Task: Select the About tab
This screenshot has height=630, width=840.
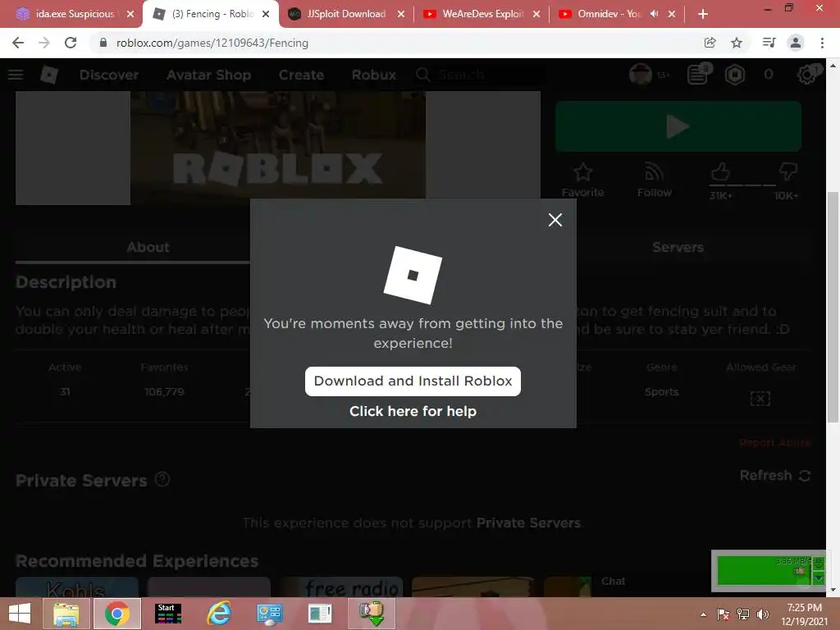Action: pyautogui.click(x=148, y=247)
